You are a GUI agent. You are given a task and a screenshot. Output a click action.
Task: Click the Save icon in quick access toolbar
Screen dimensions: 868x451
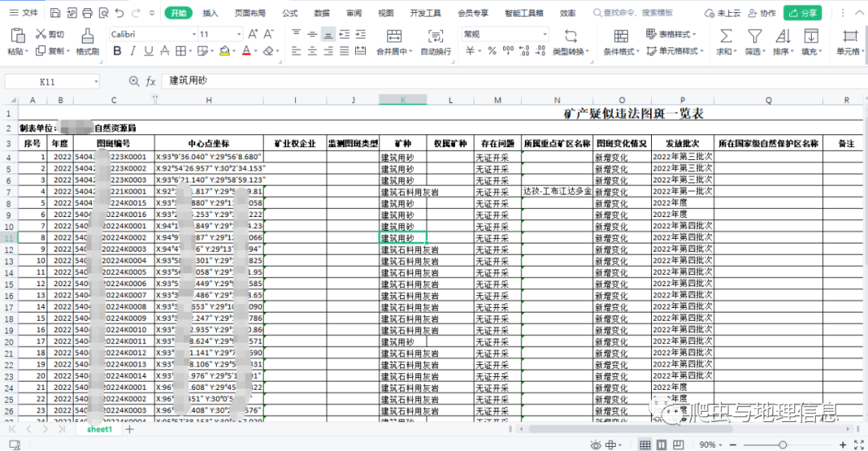pos(55,13)
